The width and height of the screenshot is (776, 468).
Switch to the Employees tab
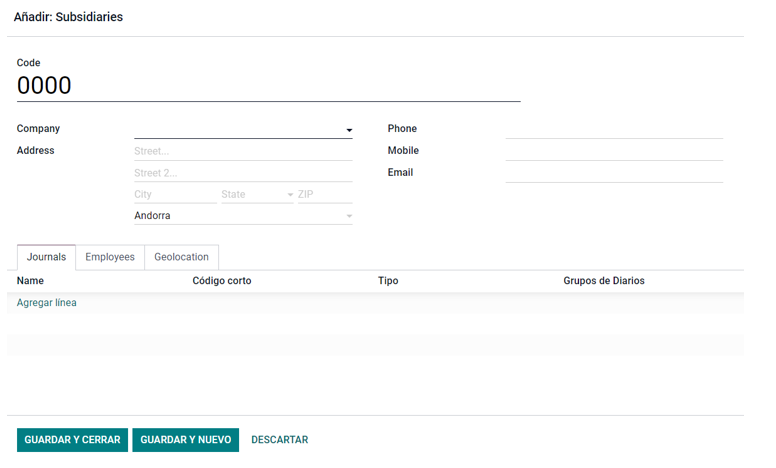click(x=110, y=257)
